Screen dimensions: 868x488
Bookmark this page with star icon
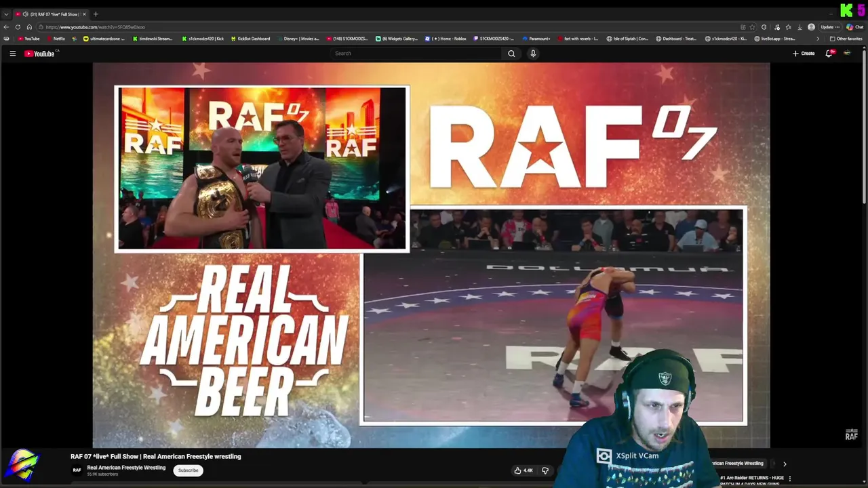tap(752, 27)
